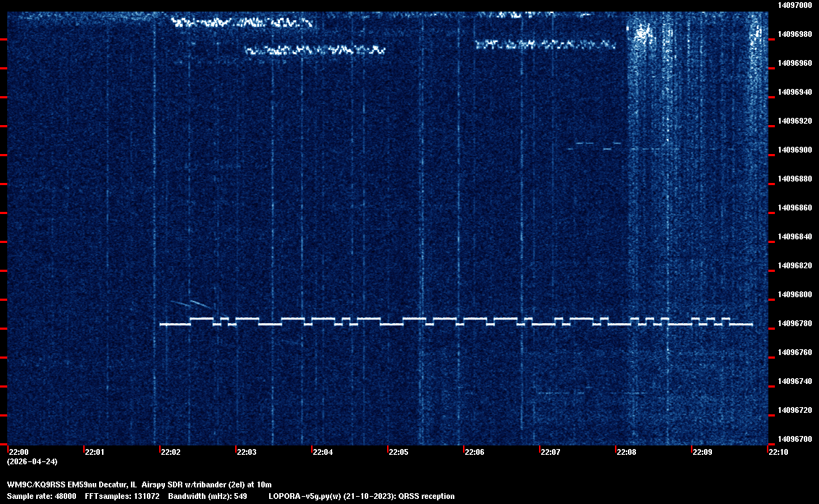Click the 14096700 frequency label
Viewport: 819px width, 504px height.
tap(794, 439)
